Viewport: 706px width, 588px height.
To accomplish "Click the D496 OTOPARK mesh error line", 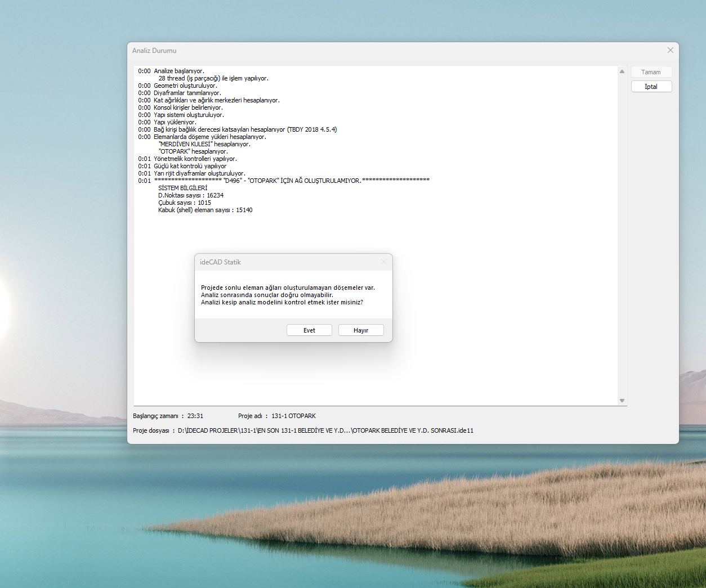I will point(292,181).
